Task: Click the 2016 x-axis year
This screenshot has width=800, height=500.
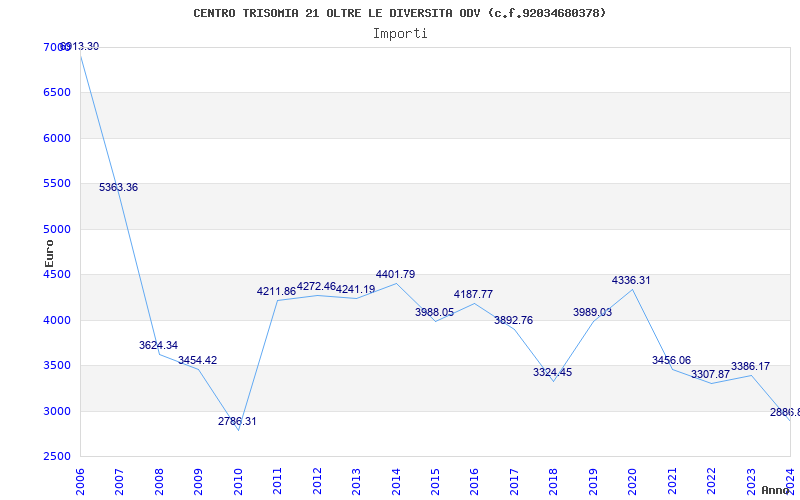Action: coord(474,482)
